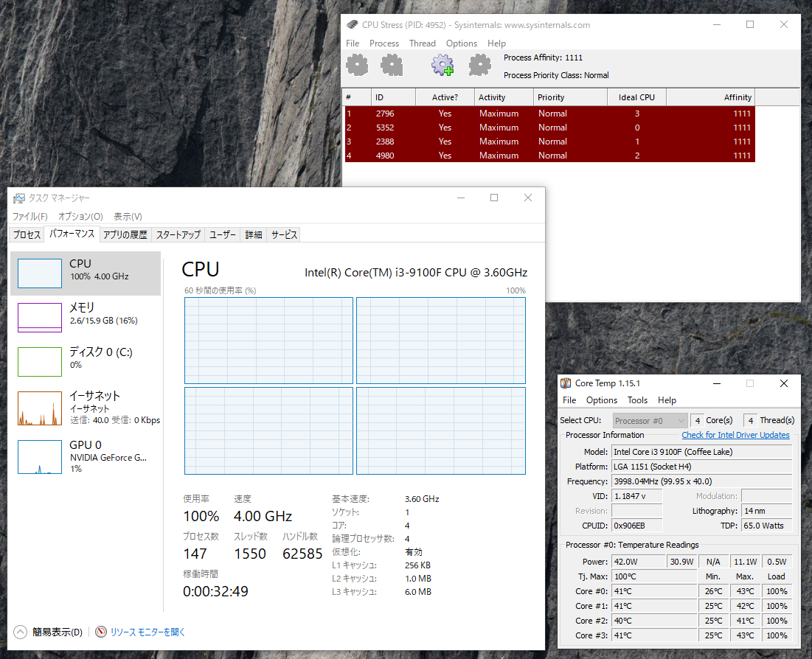Viewport: 812px width, 659px height.
Task: Select thread row with ID 2388
Action: pos(550,142)
